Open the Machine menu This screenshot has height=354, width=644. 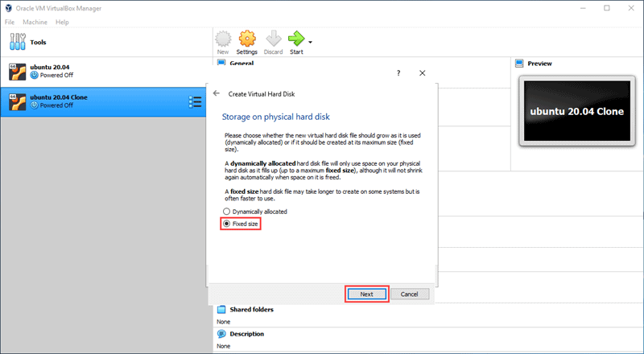(35, 23)
